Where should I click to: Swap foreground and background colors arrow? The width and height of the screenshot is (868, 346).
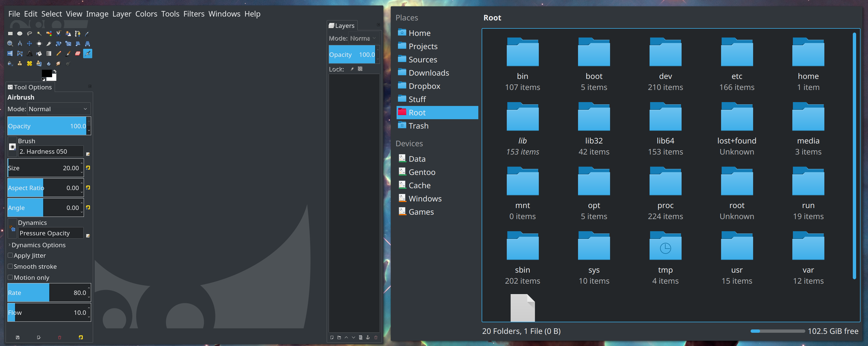pyautogui.click(x=55, y=71)
